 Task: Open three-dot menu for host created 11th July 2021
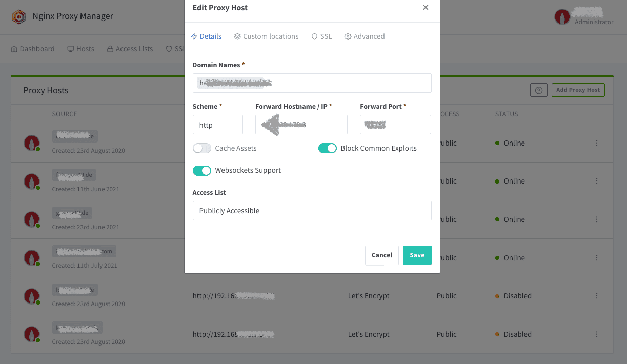[x=597, y=258]
